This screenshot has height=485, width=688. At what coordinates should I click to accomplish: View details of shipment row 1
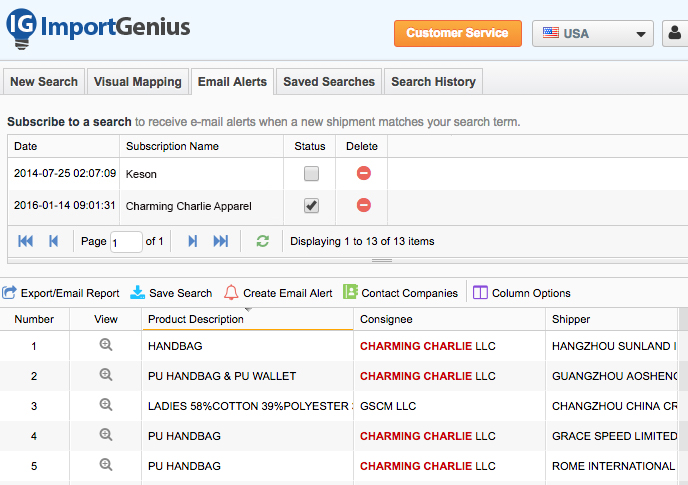pyautogui.click(x=106, y=345)
